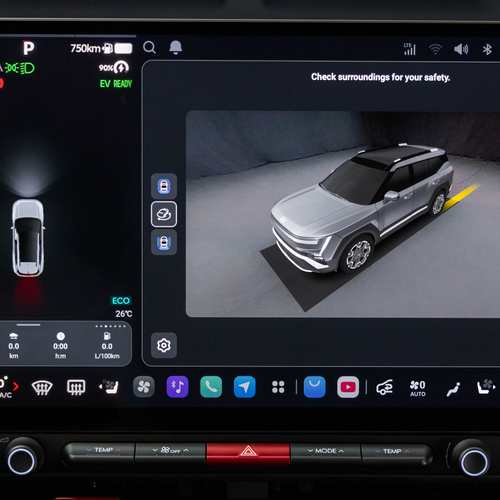Lower left TEMP with blue down arrow
The image size is (500, 500).
(x=89, y=450)
